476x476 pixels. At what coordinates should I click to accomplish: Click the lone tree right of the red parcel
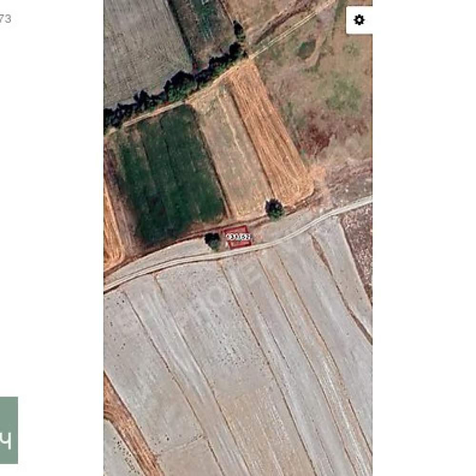(275, 209)
